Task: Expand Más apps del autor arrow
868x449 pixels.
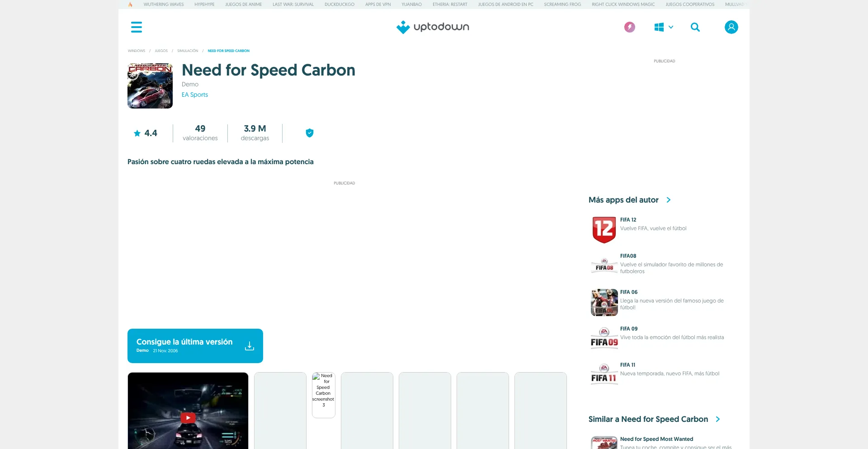Action: (669, 200)
